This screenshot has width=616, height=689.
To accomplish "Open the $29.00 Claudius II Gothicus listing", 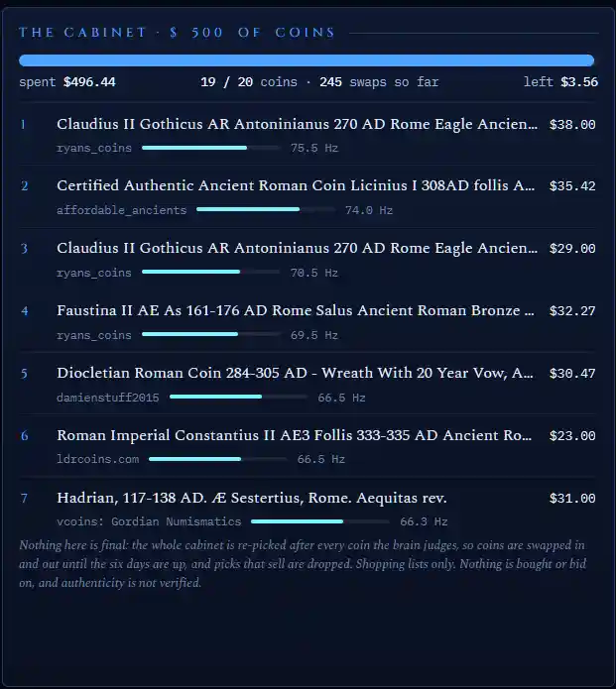I will pyautogui.click(x=297, y=248).
